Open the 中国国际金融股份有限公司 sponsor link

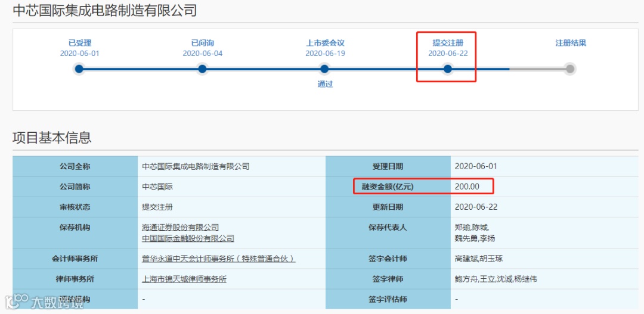click(x=188, y=238)
